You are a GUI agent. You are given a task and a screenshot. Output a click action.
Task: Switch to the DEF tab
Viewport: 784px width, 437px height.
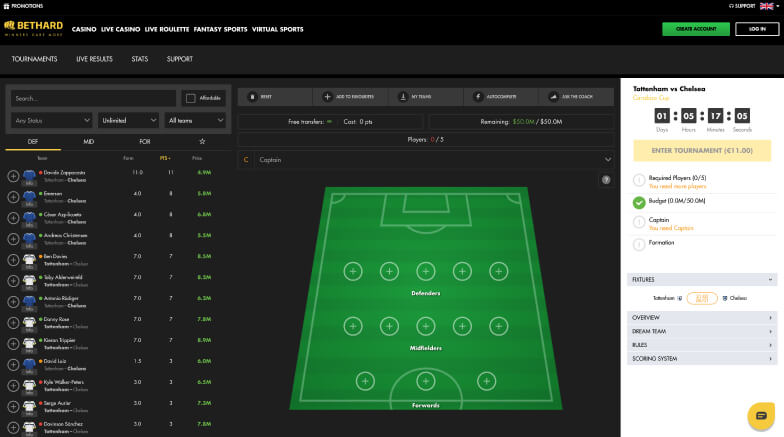click(x=33, y=142)
